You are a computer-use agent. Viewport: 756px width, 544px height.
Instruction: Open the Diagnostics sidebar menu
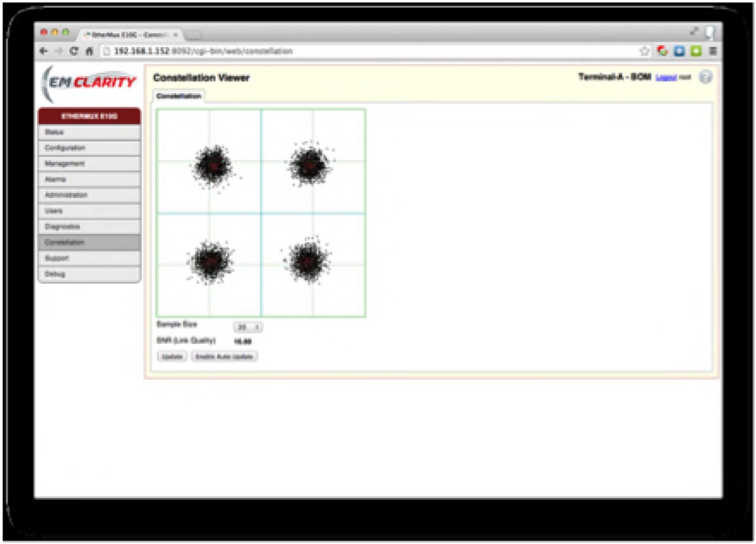89,227
